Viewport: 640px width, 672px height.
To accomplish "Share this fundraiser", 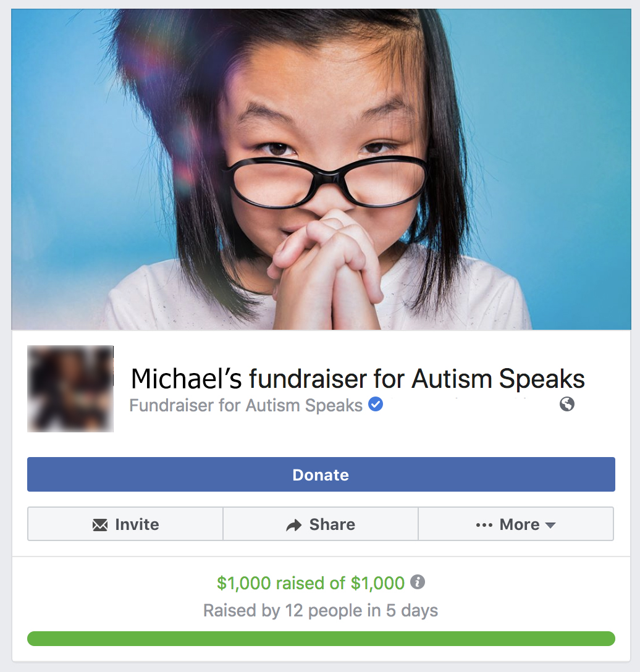I will pos(321,524).
